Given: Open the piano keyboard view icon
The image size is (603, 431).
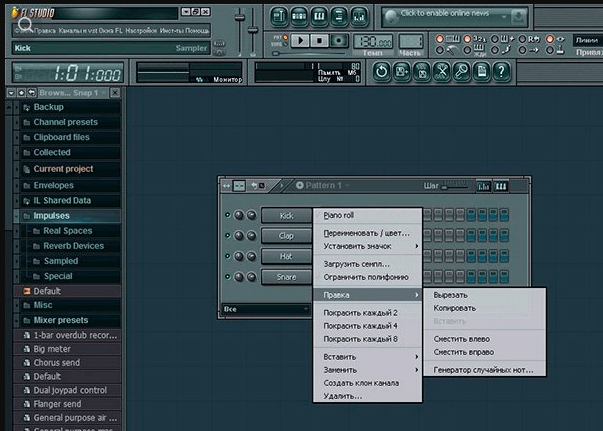Looking at the screenshot, I should coord(319,16).
